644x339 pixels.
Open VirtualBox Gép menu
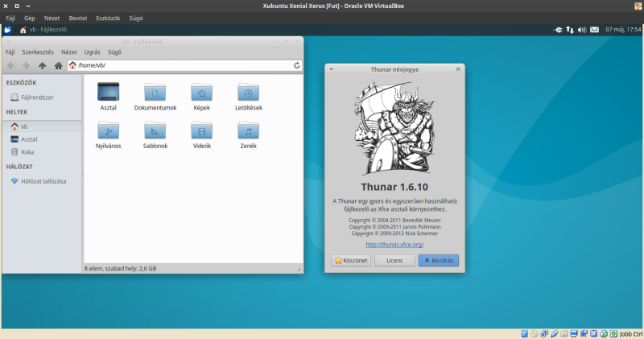pos(29,18)
